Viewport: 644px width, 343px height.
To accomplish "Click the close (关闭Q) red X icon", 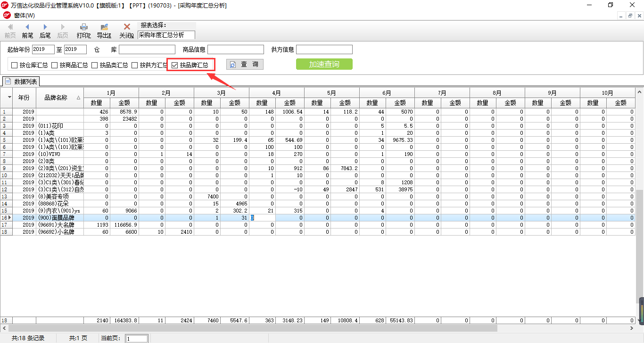I will click(x=127, y=27).
